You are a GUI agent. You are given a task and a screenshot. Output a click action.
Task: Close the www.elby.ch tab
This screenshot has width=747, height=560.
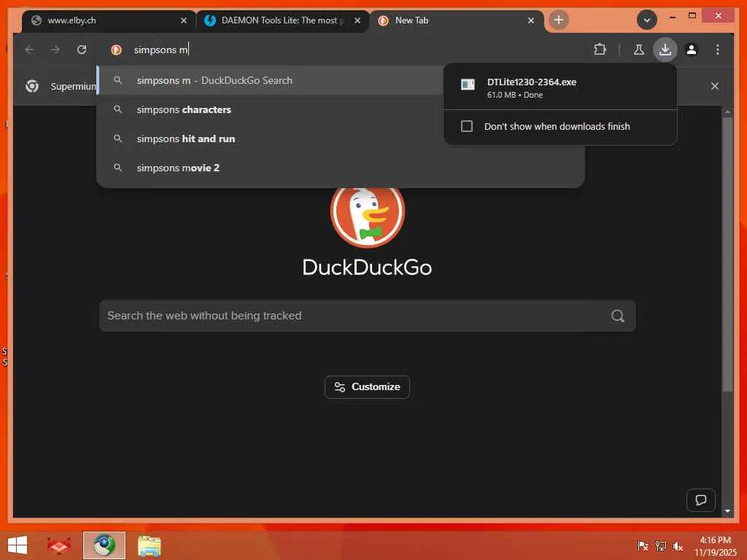183,20
